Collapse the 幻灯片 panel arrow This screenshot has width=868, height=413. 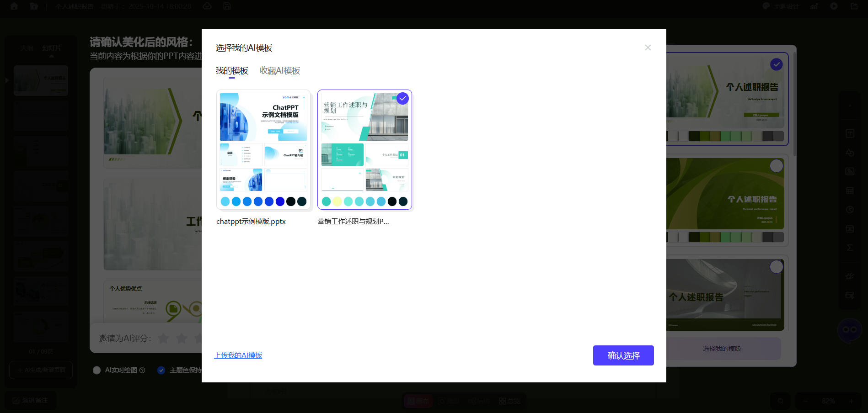click(x=7, y=80)
